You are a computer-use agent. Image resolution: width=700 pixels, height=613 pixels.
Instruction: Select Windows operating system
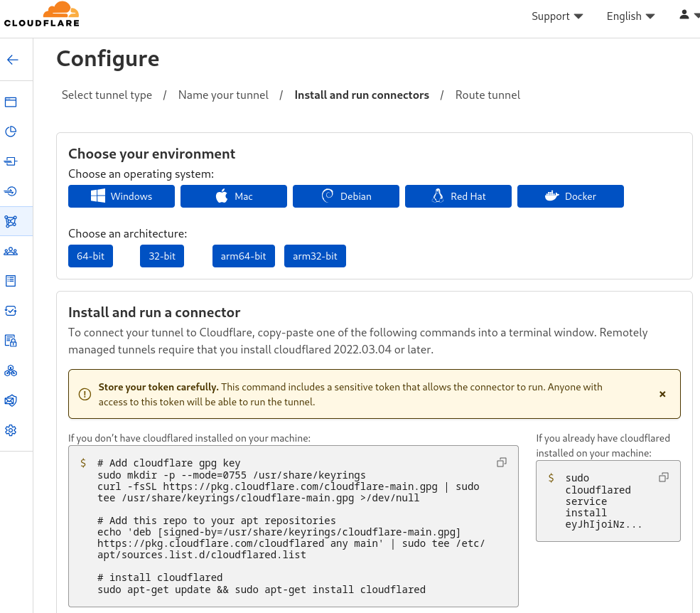click(122, 196)
